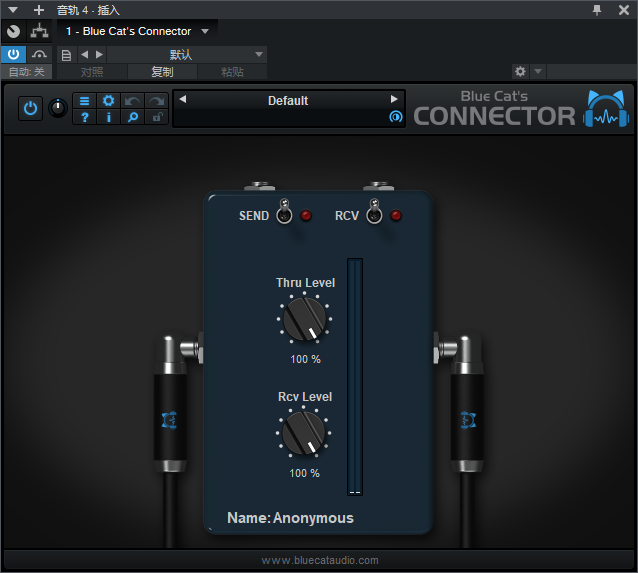Click the Blue Cat headphones logo

606,110
